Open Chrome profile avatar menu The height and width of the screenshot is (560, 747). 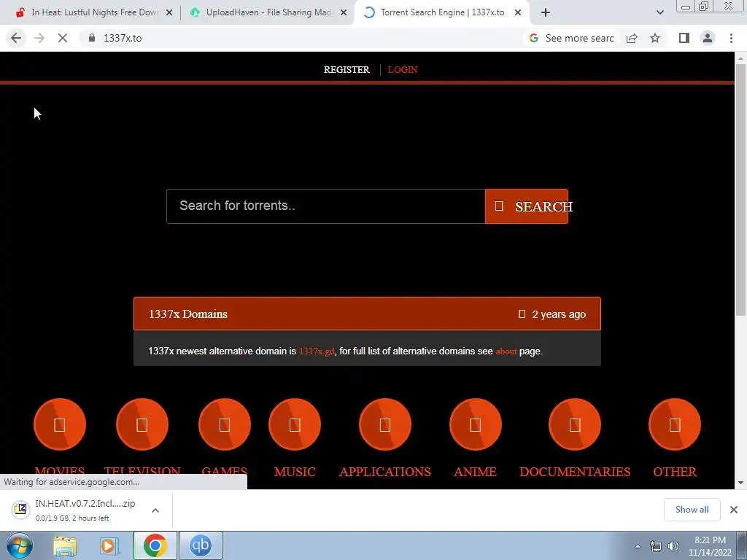pyautogui.click(x=708, y=38)
